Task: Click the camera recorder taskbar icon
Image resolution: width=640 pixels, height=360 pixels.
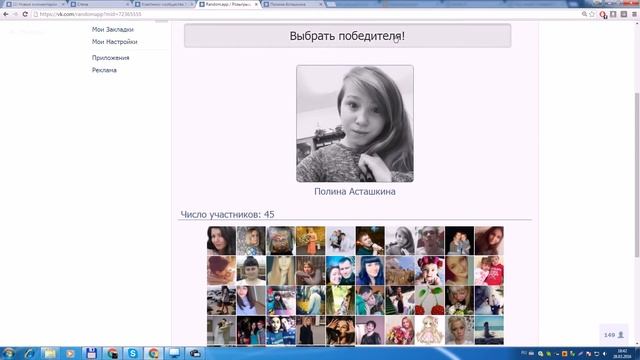Action: [195, 353]
